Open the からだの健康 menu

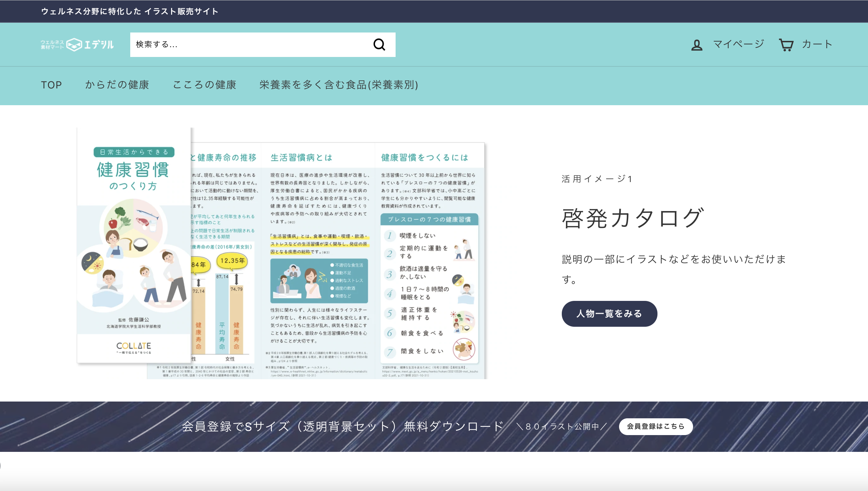pos(117,85)
